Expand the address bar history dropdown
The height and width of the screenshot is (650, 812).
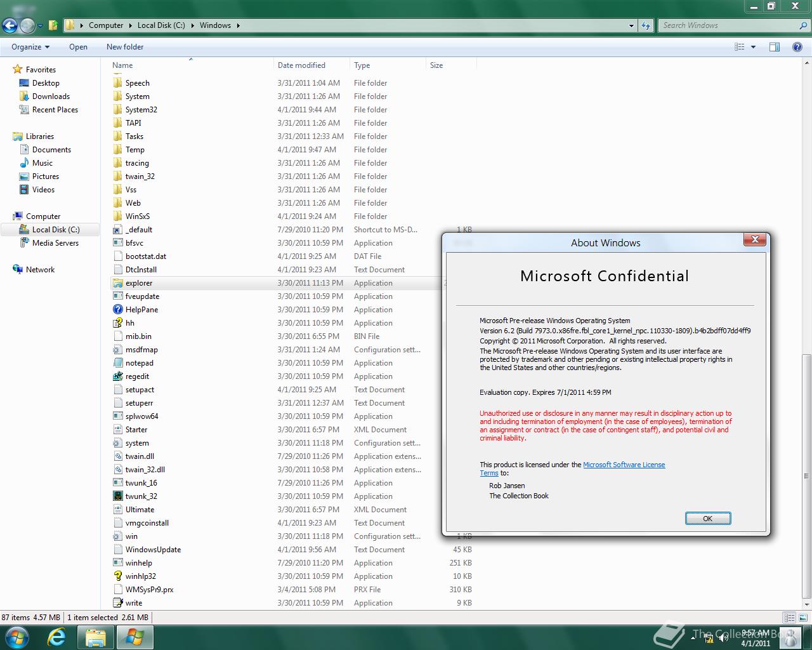631,25
